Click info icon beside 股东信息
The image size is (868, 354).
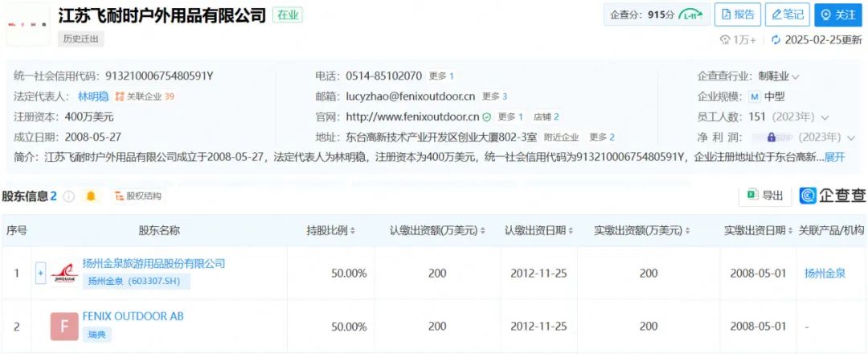68,196
